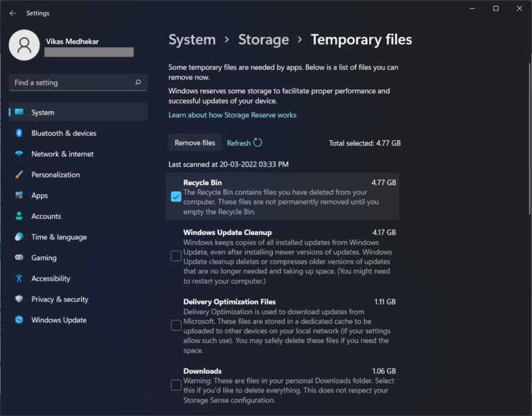The height and width of the screenshot is (416, 532).
Task: Check the Downloads checkbox
Action: tap(176, 385)
